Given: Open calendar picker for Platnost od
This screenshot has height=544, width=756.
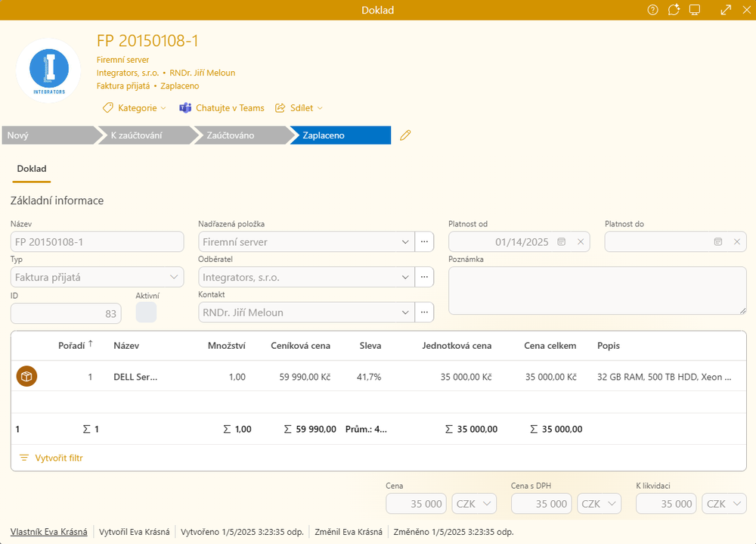Looking at the screenshot, I should pyautogui.click(x=561, y=242).
